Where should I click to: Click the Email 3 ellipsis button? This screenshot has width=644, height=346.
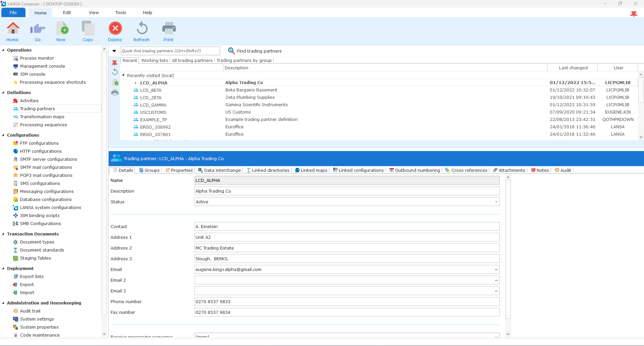(496, 291)
